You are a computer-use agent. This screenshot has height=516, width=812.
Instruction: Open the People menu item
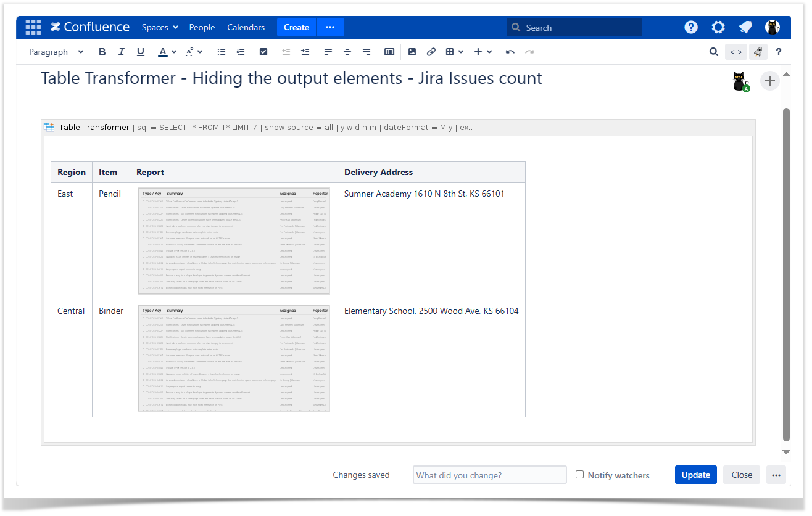click(x=202, y=27)
